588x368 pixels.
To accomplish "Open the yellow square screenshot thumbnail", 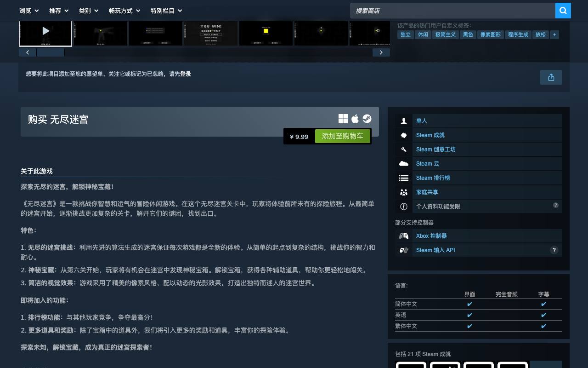I will tap(266, 34).
